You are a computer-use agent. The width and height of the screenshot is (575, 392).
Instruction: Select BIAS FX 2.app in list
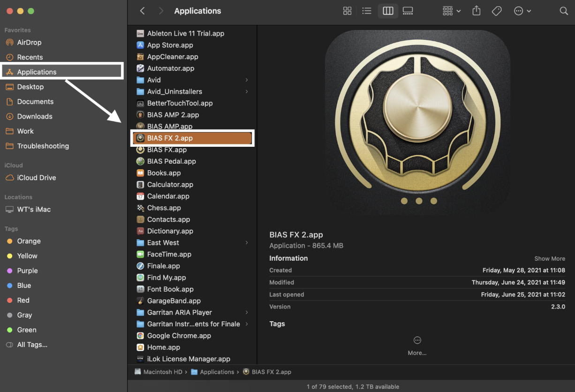[192, 138]
